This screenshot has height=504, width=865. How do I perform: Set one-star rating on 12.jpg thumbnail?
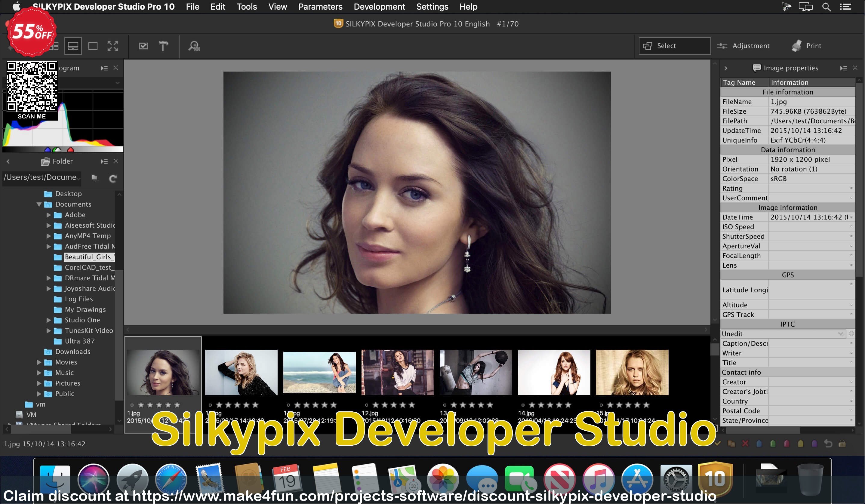pyautogui.click(x=376, y=405)
